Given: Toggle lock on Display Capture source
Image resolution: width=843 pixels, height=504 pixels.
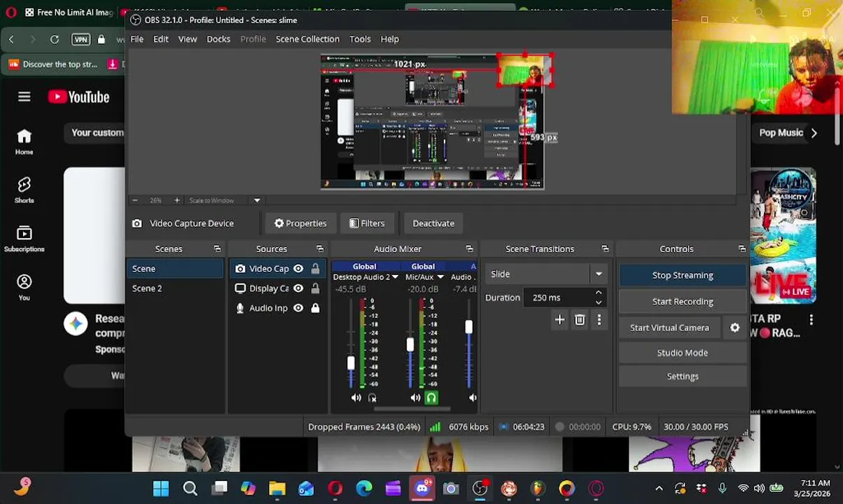Looking at the screenshot, I should pyautogui.click(x=315, y=288).
